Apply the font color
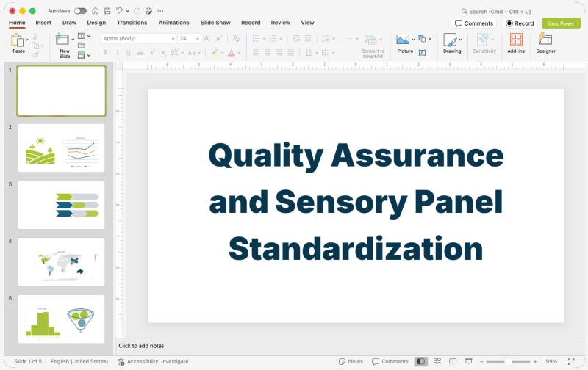 tap(232, 53)
